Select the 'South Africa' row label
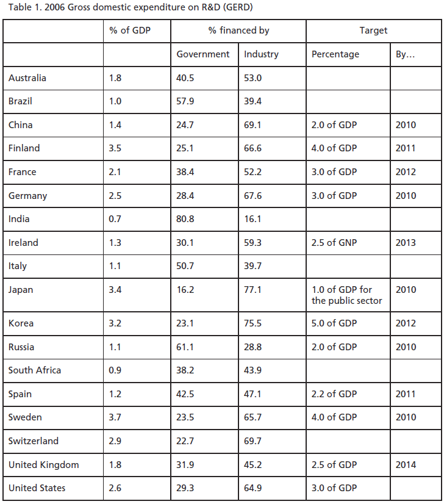The width and height of the screenshot is (444, 504). 35,370
